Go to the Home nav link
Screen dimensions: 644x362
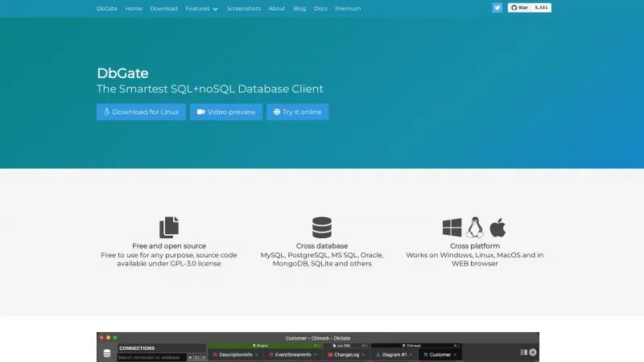(x=134, y=9)
